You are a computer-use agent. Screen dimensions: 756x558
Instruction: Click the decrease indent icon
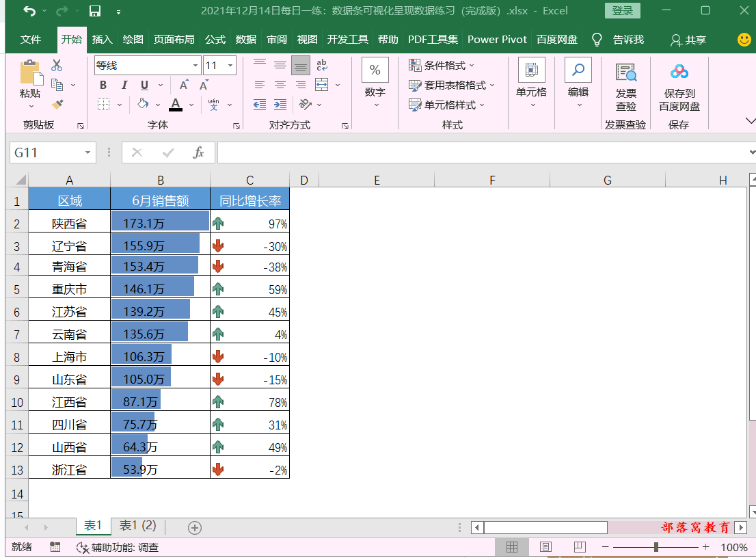259,104
